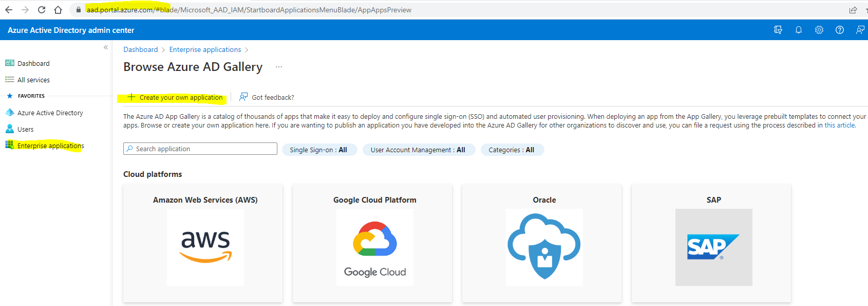This screenshot has width=868, height=306.
Task: Reload the page with the refresh icon
Action: click(x=42, y=10)
